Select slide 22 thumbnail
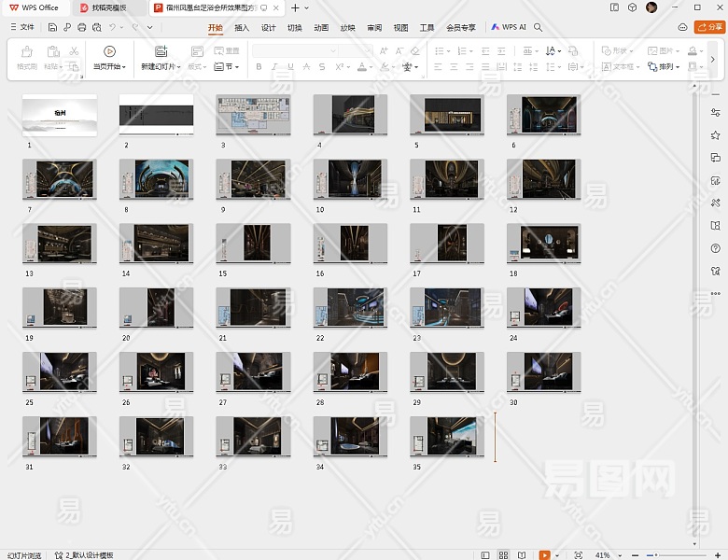Screen dimensions: 728x560 tap(349, 306)
